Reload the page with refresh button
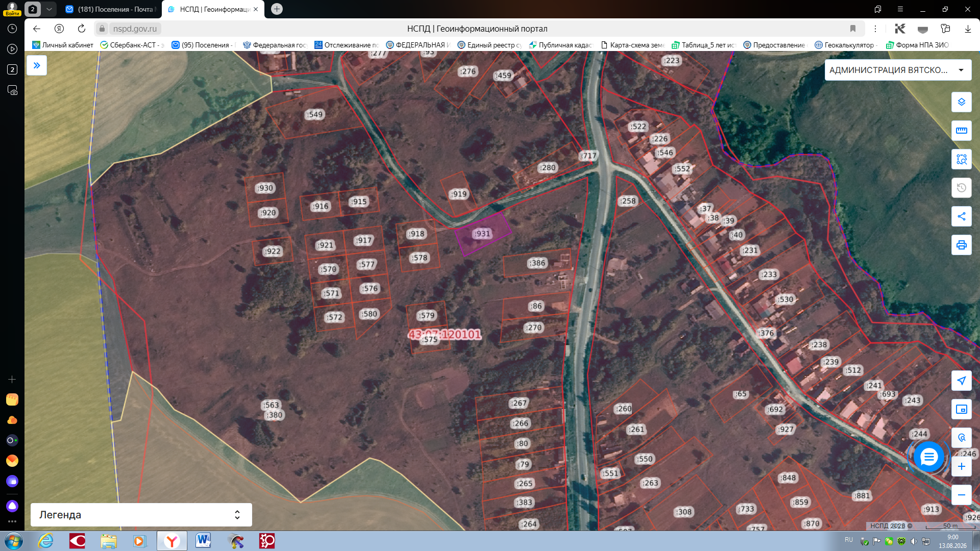The width and height of the screenshot is (980, 551). [x=82, y=29]
